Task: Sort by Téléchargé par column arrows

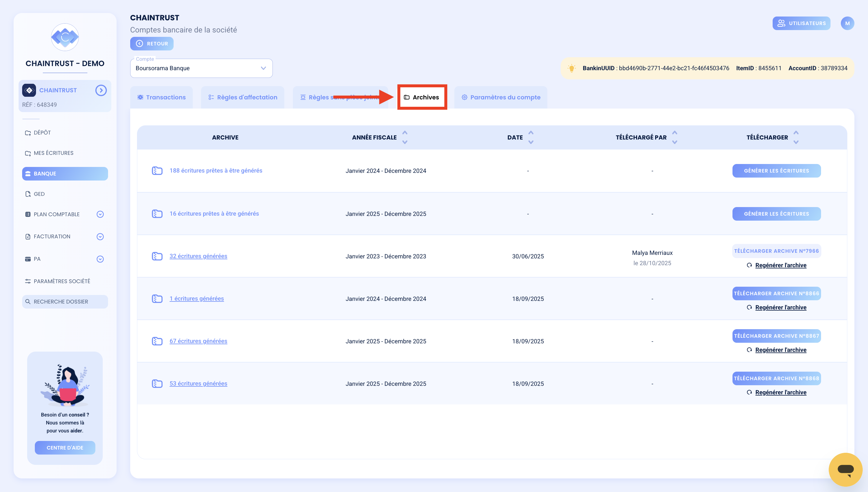Action: (675, 137)
